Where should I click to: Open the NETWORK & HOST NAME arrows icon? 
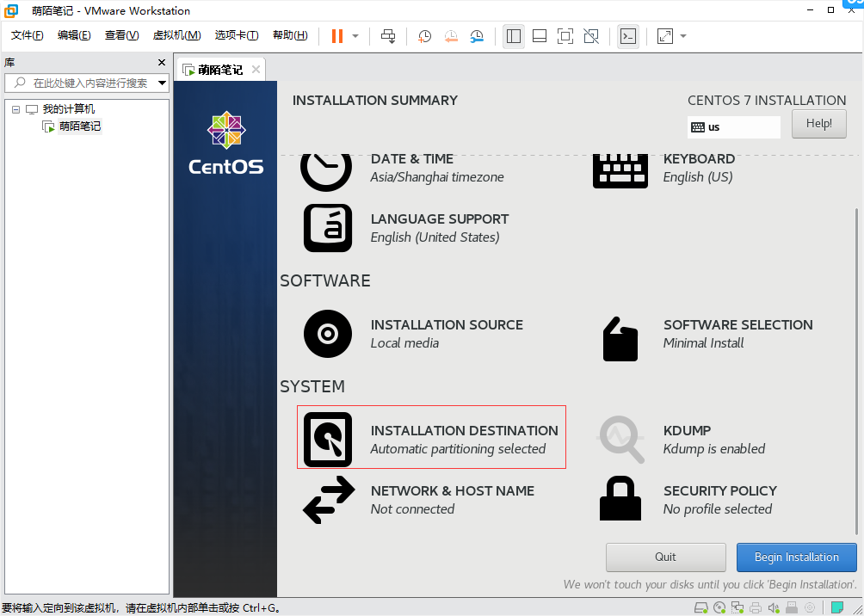coord(329,500)
